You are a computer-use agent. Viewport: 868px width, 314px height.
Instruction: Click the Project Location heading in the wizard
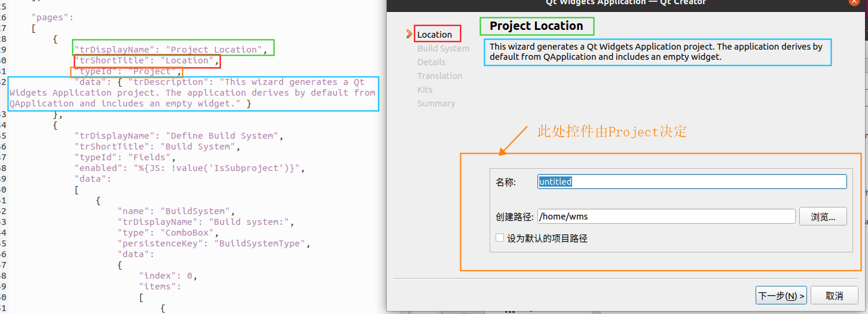pyautogui.click(x=536, y=26)
